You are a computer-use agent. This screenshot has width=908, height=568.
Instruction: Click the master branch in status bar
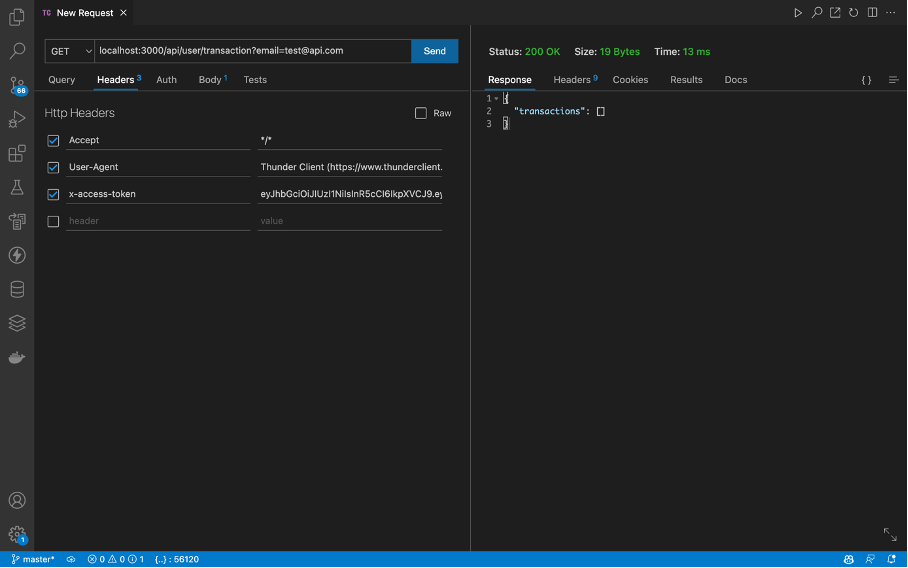coord(33,559)
